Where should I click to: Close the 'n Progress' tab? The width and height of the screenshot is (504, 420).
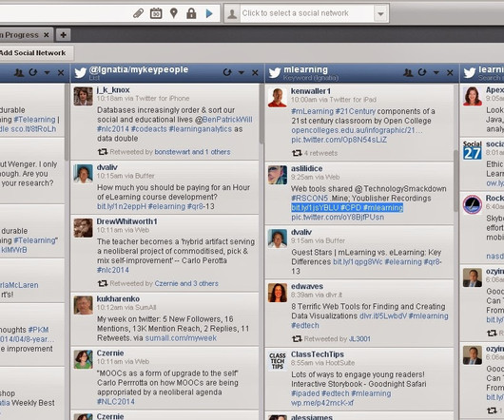pyautogui.click(x=47, y=34)
